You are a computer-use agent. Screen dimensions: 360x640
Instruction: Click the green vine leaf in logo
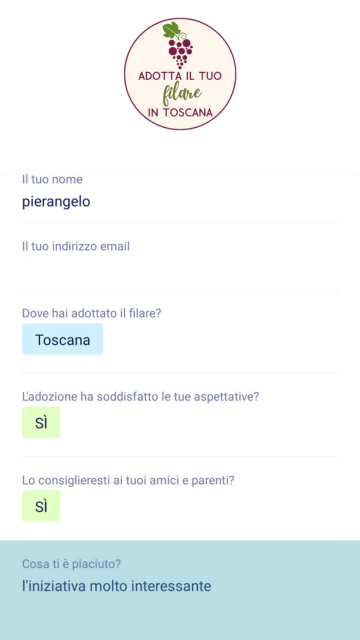point(171,30)
